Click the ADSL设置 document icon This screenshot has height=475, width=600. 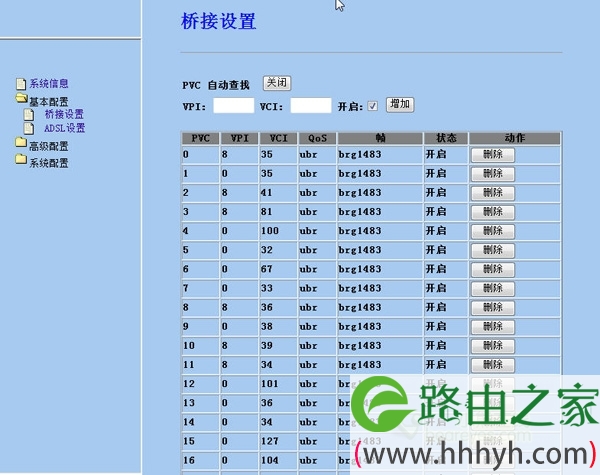point(29,128)
